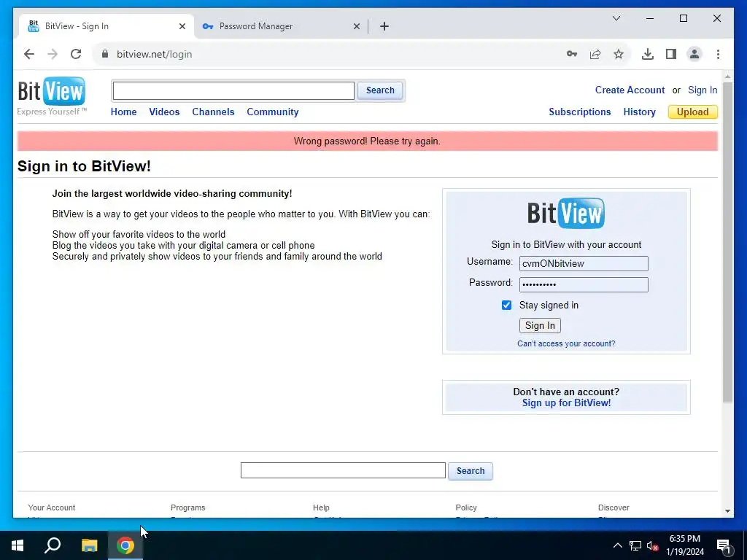The height and width of the screenshot is (560, 747).
Task: Open the Channels navigation link
Action: pyautogui.click(x=213, y=112)
